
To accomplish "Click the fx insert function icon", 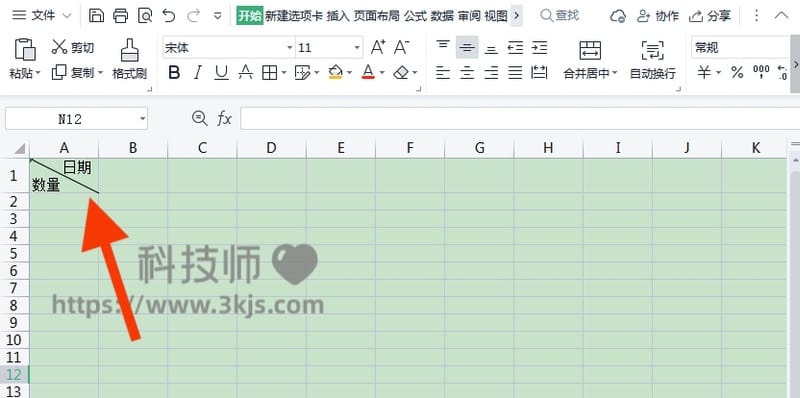I will click(x=224, y=119).
